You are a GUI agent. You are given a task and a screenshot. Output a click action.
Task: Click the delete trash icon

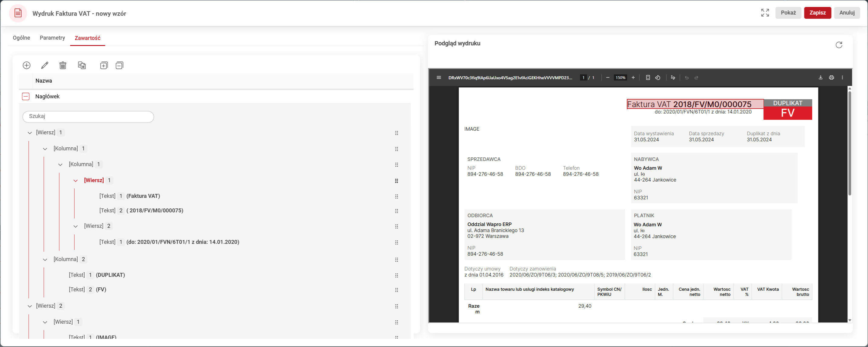63,65
